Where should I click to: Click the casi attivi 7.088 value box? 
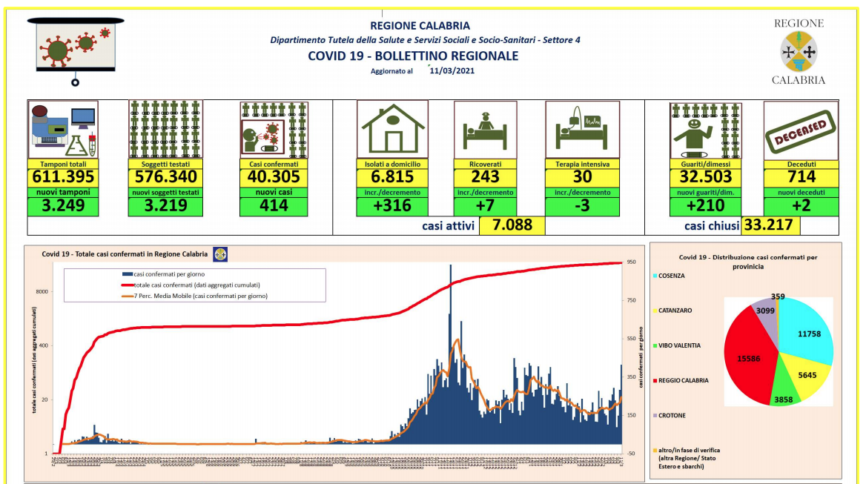512,226
